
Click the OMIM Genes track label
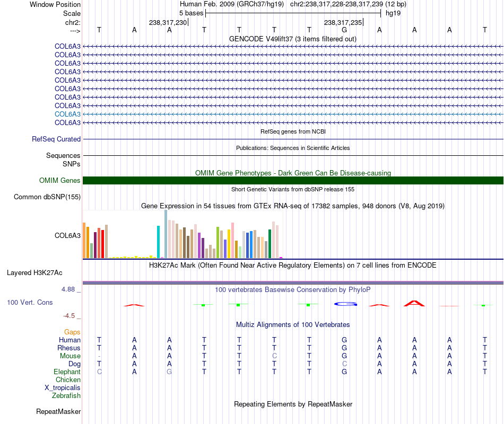60,181
